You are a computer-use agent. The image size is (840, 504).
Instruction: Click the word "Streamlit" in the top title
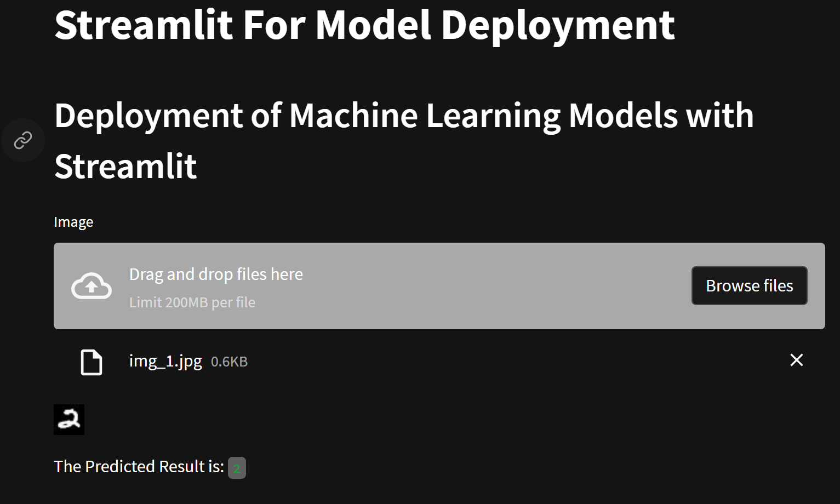tap(145, 25)
